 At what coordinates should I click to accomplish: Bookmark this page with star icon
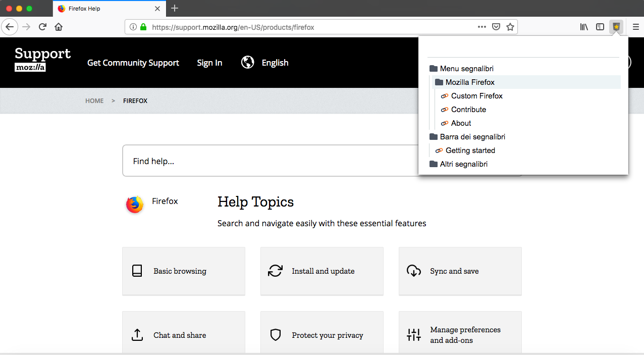(x=510, y=27)
